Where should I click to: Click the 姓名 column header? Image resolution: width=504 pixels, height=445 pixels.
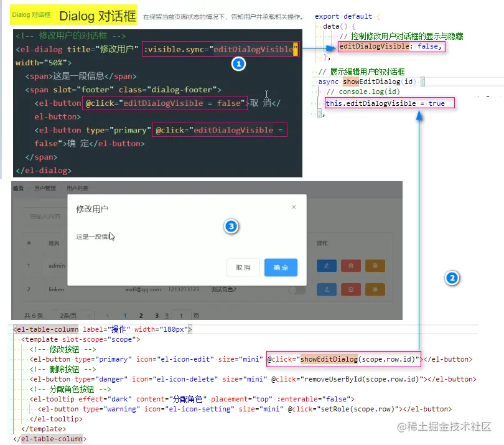(54, 243)
